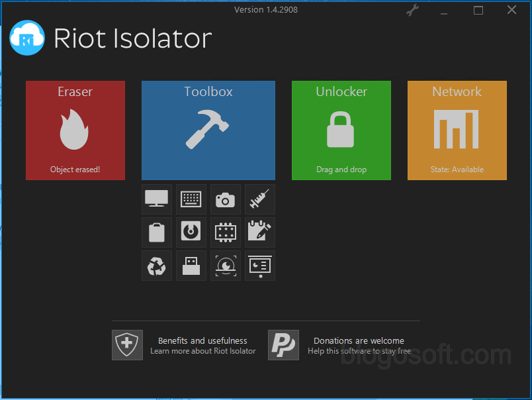The height and width of the screenshot is (400, 532).
Task: Click the webcam eye scan icon
Action: pyautogui.click(x=226, y=266)
